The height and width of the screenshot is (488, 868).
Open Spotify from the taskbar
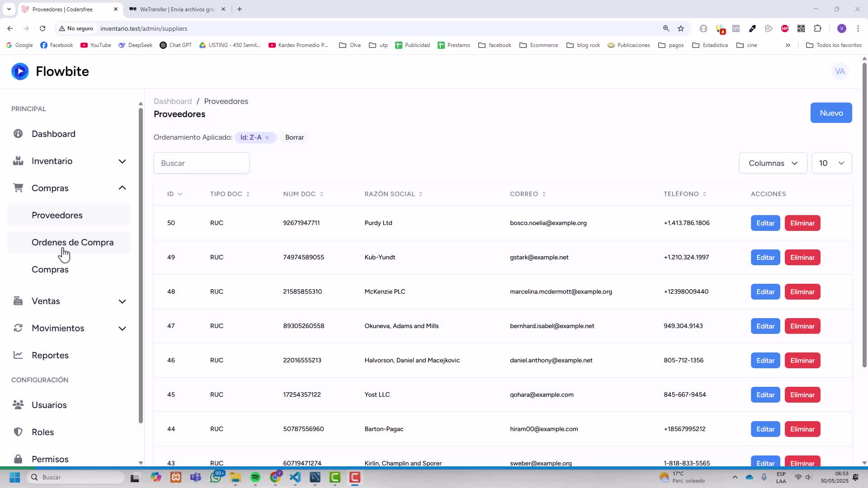coord(255,478)
